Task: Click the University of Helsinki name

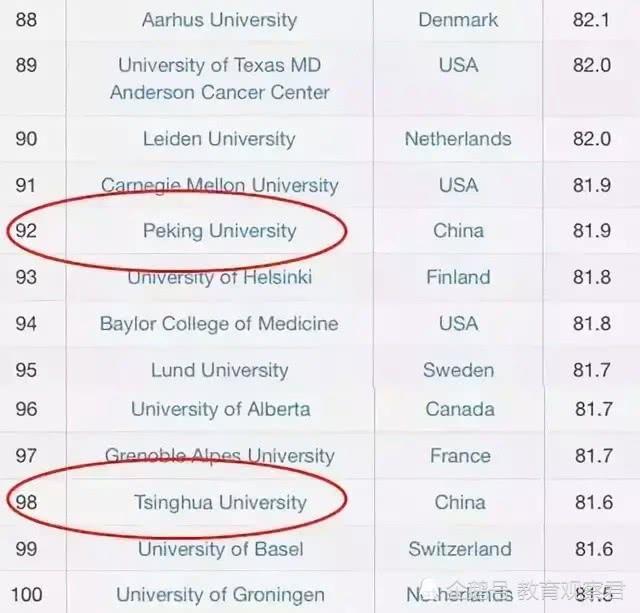Action: click(x=220, y=277)
